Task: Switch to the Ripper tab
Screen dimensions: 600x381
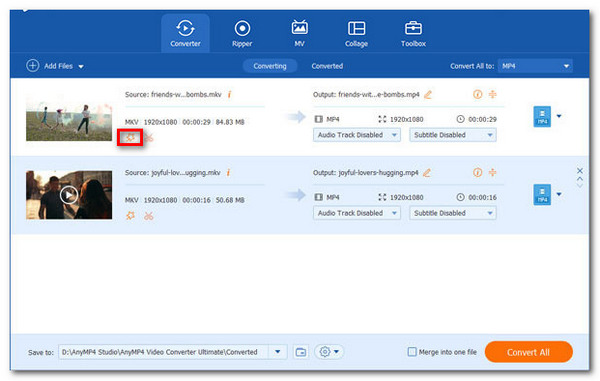Action: pyautogui.click(x=242, y=33)
